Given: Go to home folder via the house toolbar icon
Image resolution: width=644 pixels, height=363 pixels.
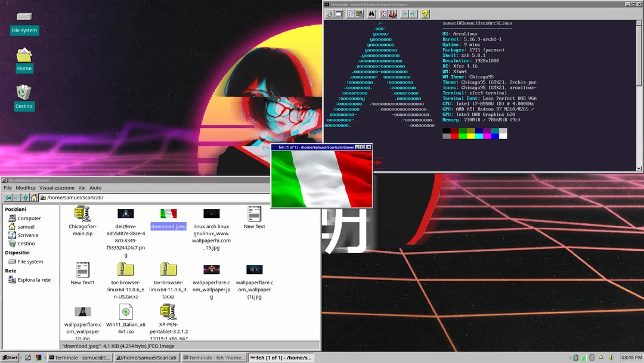Looking at the screenshot, I should pos(35,197).
